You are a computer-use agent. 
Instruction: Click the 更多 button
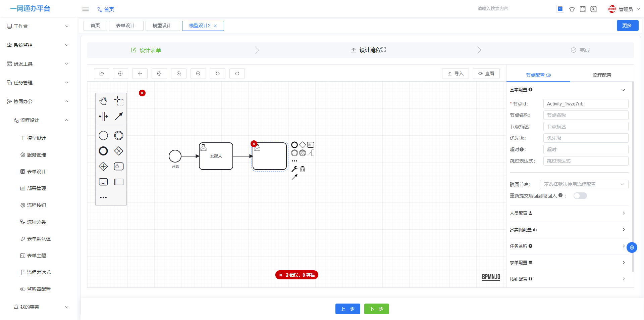click(x=627, y=26)
